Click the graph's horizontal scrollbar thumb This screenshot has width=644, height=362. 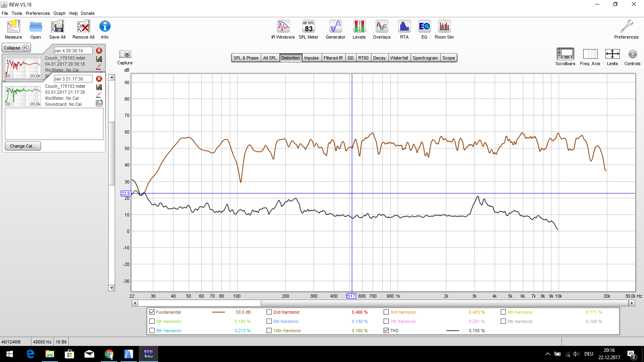click(x=199, y=303)
